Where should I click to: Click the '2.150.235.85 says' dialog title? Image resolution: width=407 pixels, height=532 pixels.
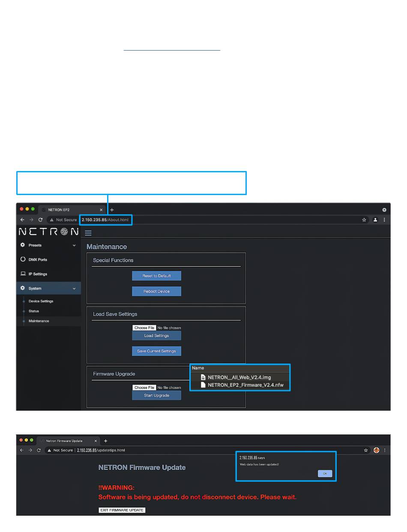point(252,458)
